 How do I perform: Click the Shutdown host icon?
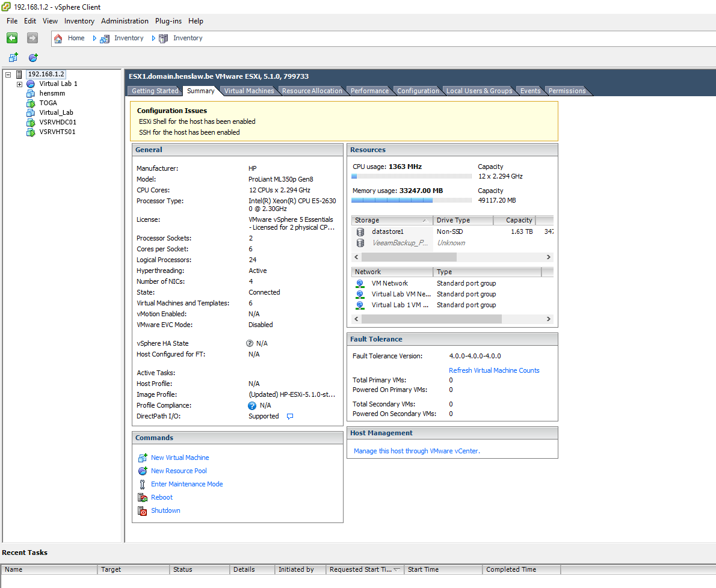click(x=143, y=510)
